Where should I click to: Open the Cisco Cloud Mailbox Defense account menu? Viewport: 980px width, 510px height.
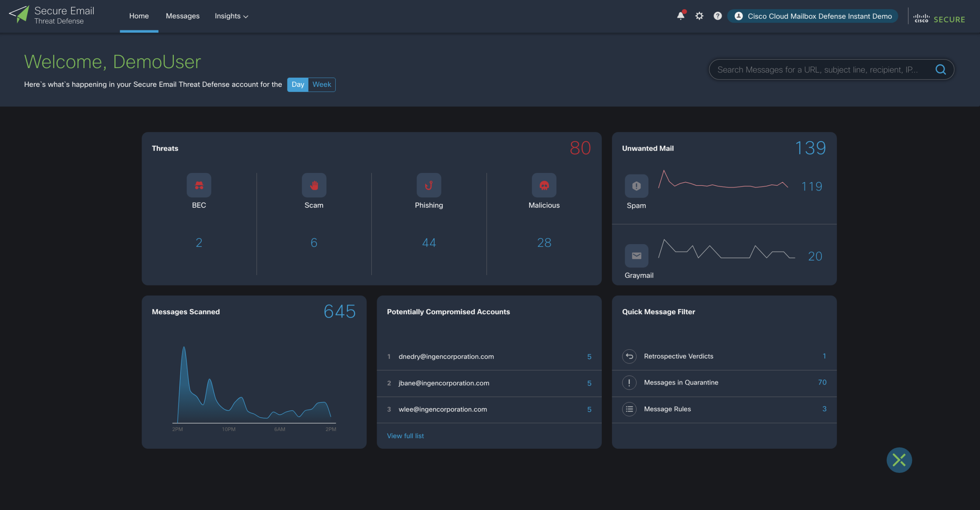click(x=813, y=16)
